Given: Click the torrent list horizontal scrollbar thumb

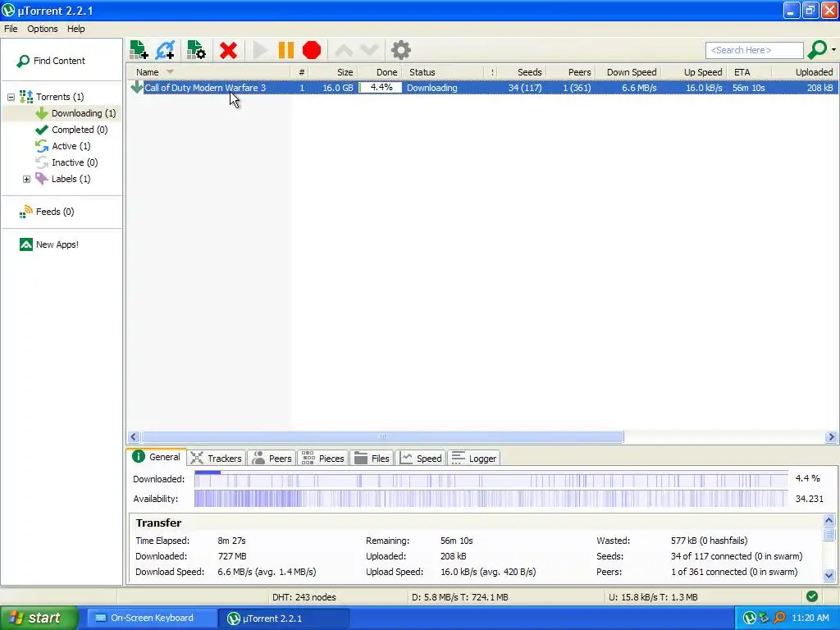Looking at the screenshot, I should (x=382, y=437).
